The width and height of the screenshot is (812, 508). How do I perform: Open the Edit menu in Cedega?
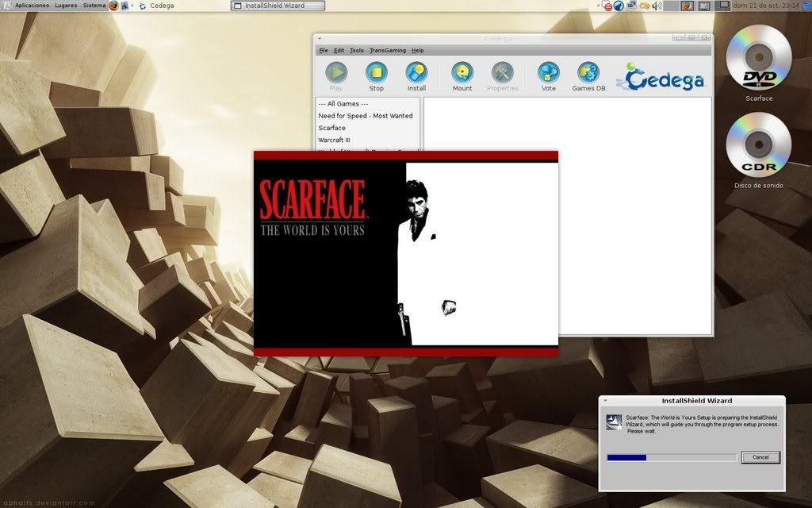click(x=339, y=50)
